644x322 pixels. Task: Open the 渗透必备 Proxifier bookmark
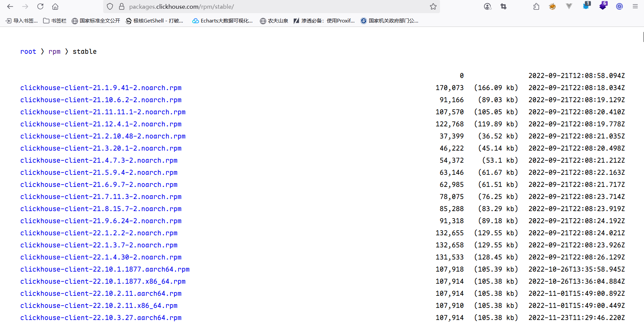click(324, 21)
